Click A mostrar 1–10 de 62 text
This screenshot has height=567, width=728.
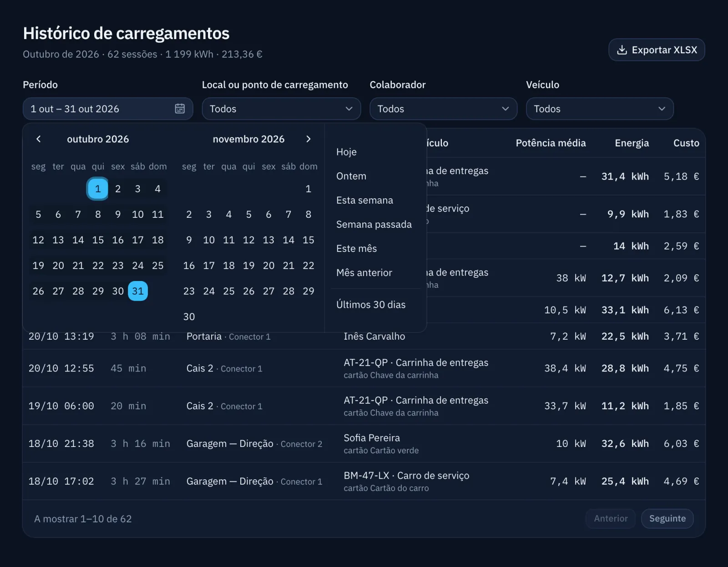(x=83, y=519)
